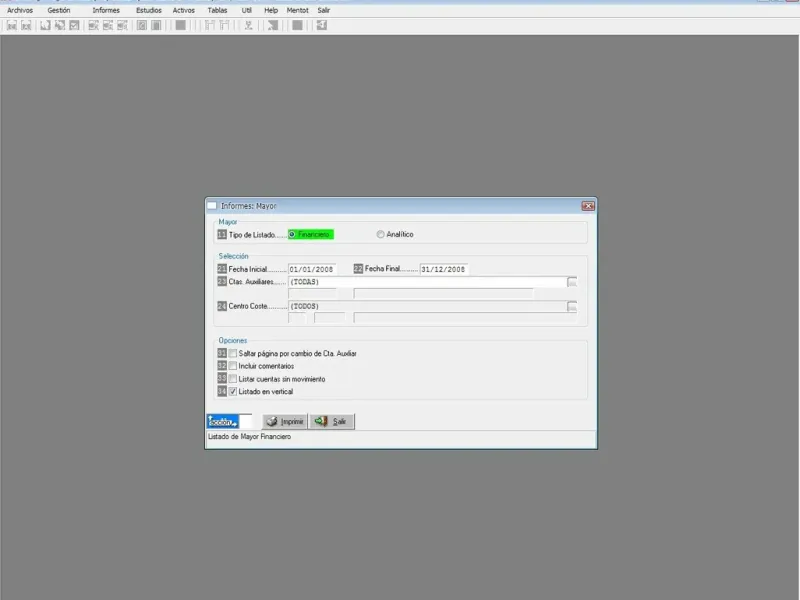The height and width of the screenshot is (600, 800).
Task: Open the Estudios menu
Action: pyautogui.click(x=149, y=10)
